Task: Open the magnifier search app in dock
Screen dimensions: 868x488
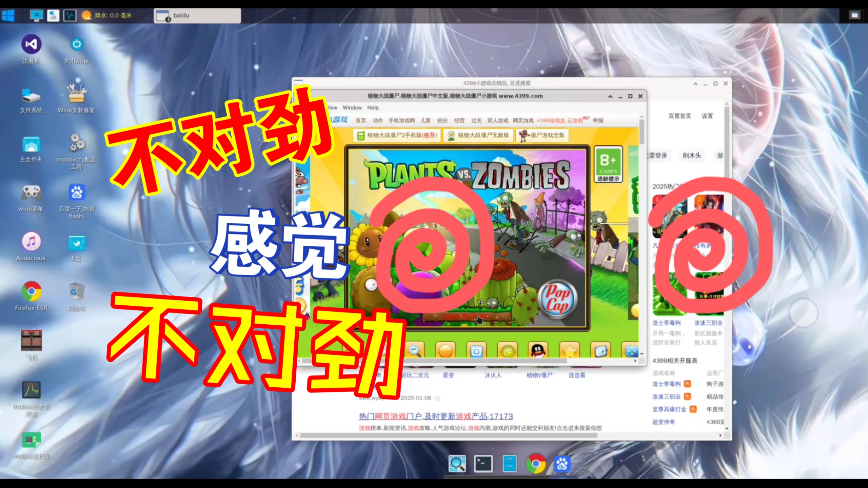Action: (x=457, y=464)
